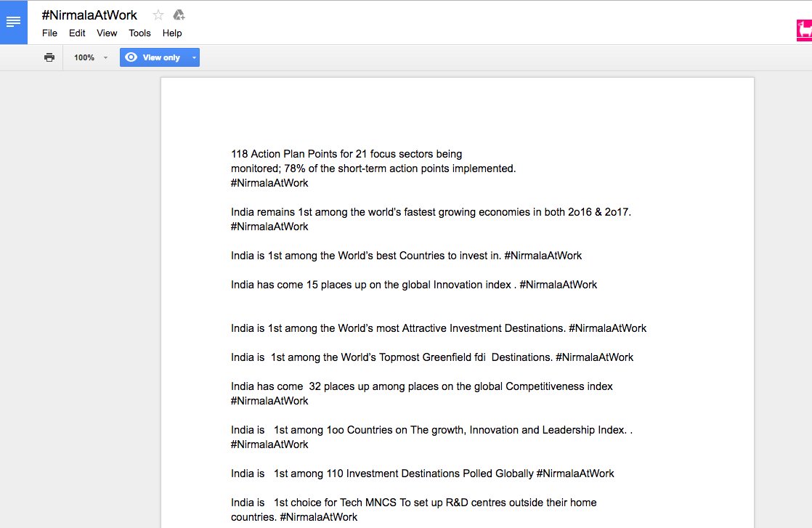Open the Tools menu
Image resolution: width=812 pixels, height=528 pixels.
(140, 33)
